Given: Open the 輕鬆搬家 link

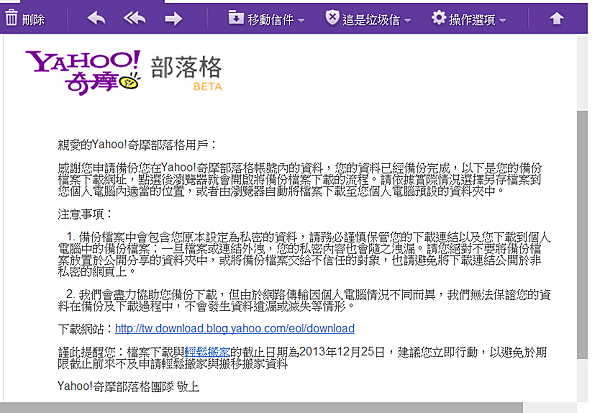Looking at the screenshot, I should pos(207,352).
